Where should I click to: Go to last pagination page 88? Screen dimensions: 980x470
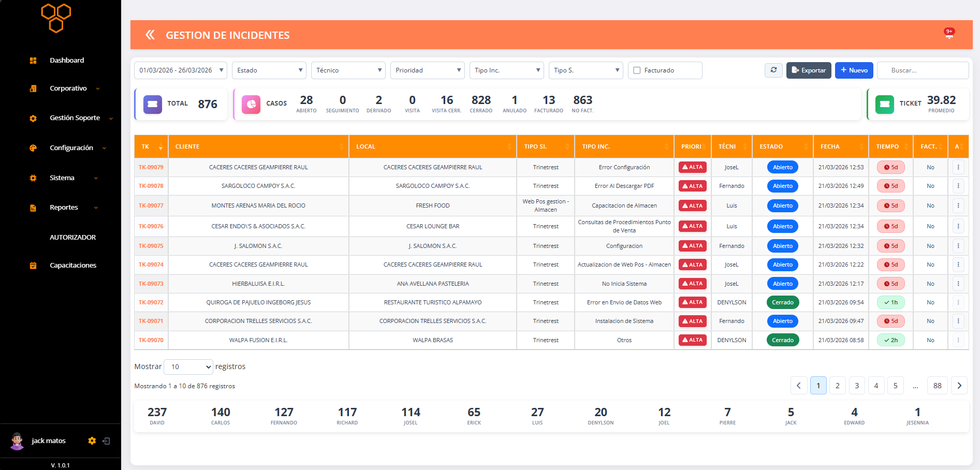(938, 386)
